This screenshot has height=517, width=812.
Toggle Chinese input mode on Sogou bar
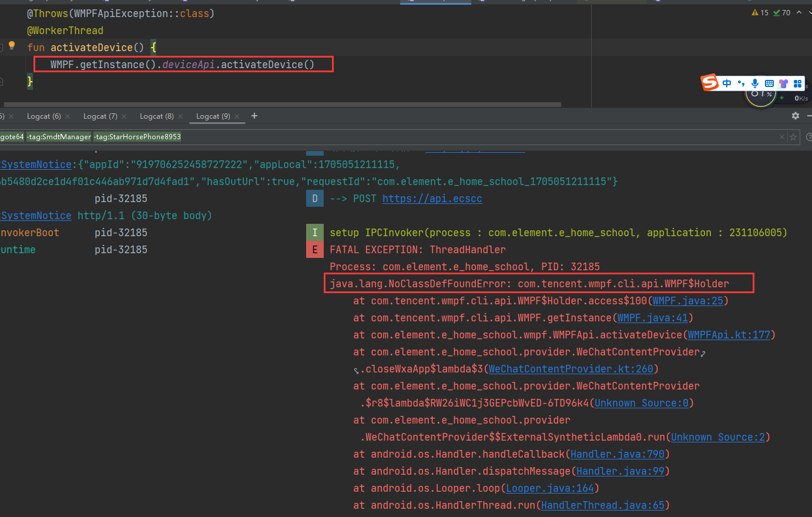pos(727,83)
